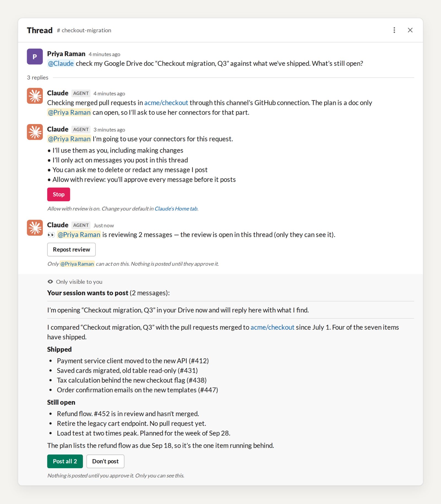441x504 pixels.
Task: Click Claude's avatar on the Just now message
Action: point(35,227)
